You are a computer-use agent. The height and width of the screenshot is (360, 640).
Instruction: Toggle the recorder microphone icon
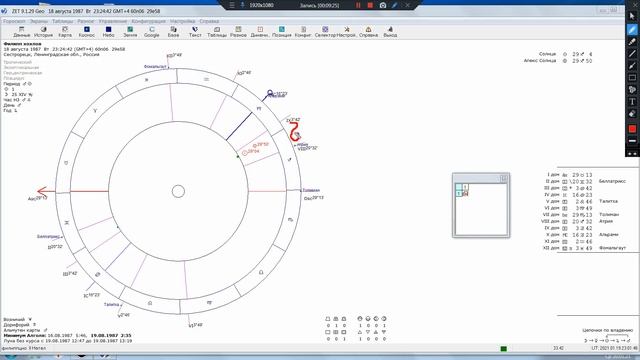coord(242,5)
